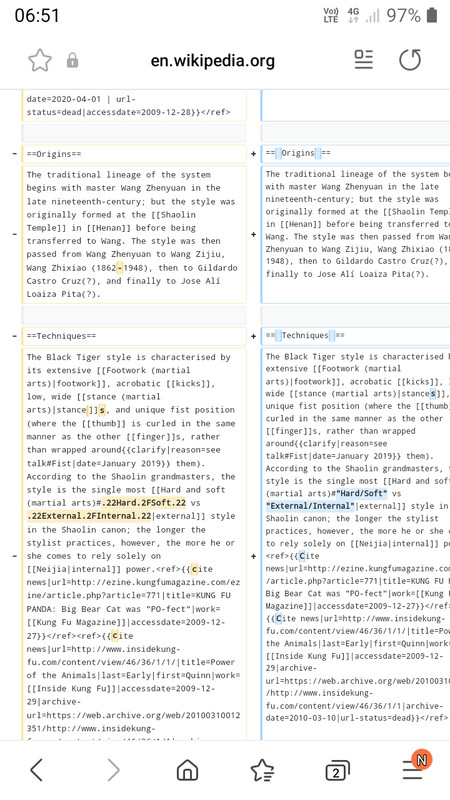Go forward with the forward arrow
The image size is (450, 800).
tap(113, 770)
